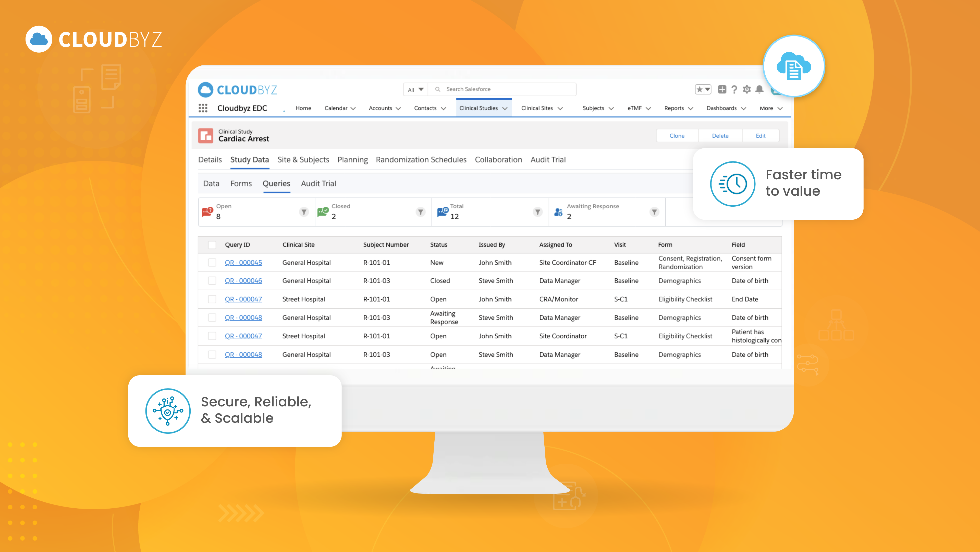Screen dimensions: 980x552
Task: Open the help question mark icon
Action: (734, 89)
